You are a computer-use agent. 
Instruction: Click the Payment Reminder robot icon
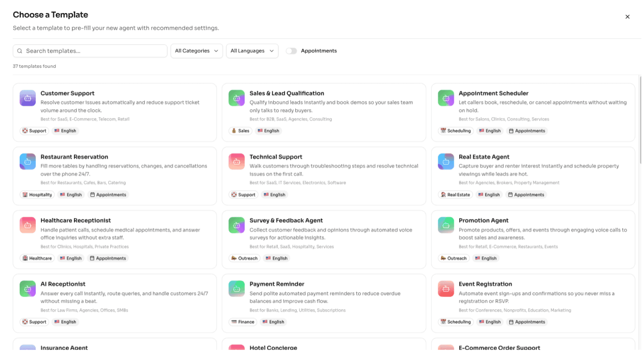[236, 289]
